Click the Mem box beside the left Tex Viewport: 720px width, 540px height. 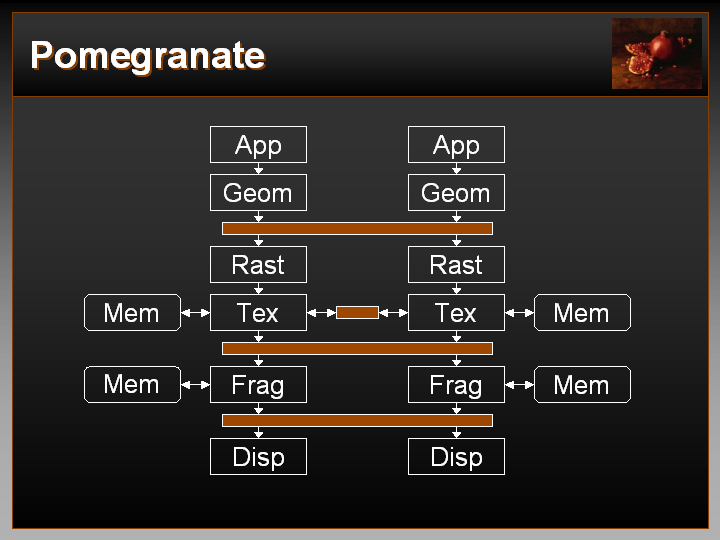pos(132,313)
